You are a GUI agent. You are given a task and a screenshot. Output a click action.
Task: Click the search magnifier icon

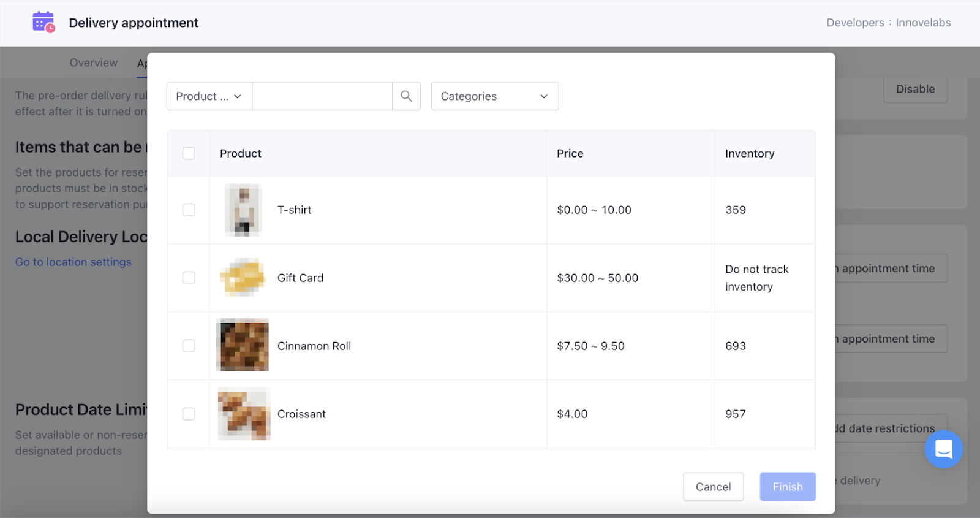tap(406, 96)
